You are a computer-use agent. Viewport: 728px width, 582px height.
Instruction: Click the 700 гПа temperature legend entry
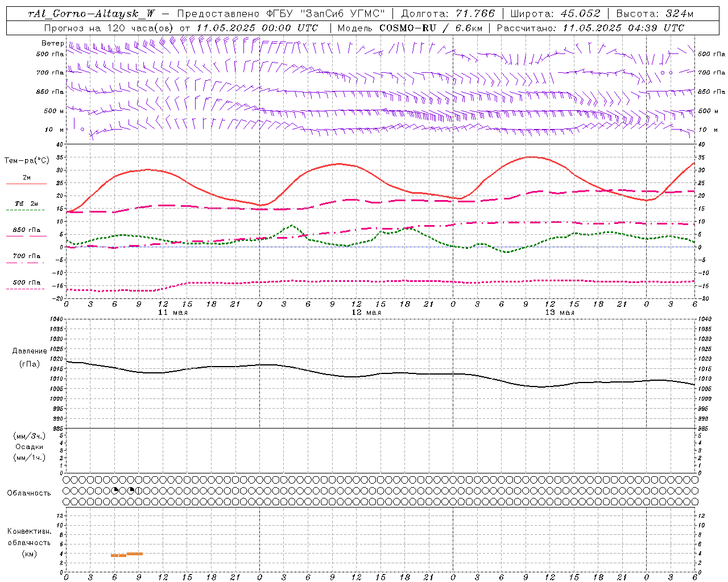point(26,256)
